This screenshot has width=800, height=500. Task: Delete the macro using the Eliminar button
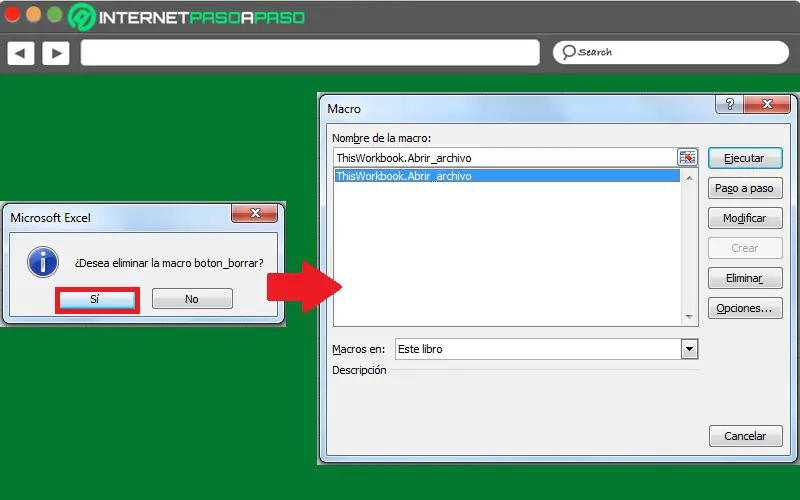pyautogui.click(x=745, y=278)
